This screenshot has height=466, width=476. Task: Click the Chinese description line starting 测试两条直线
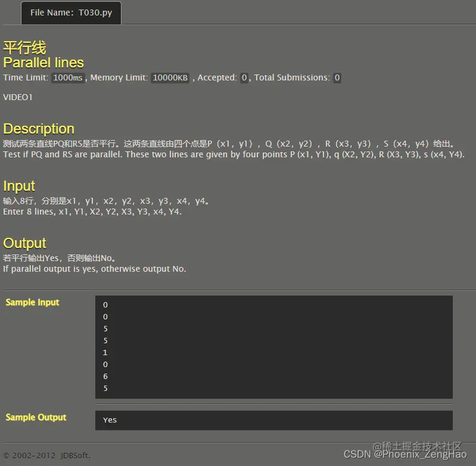point(229,144)
